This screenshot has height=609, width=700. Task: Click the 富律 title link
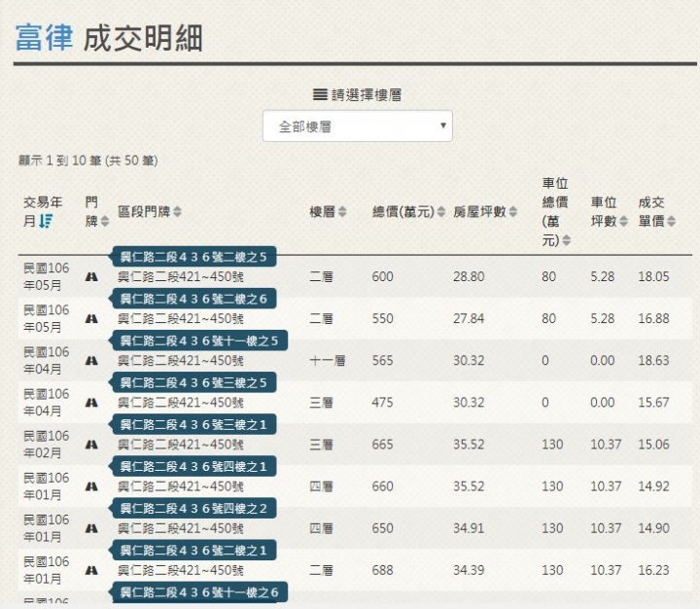[44, 38]
